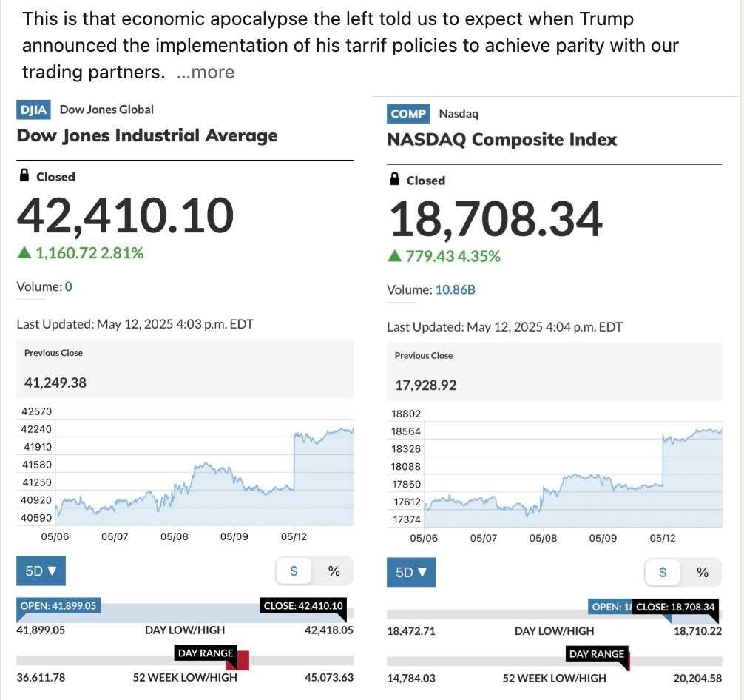Switch Dow chart to dollar view

pyautogui.click(x=294, y=571)
